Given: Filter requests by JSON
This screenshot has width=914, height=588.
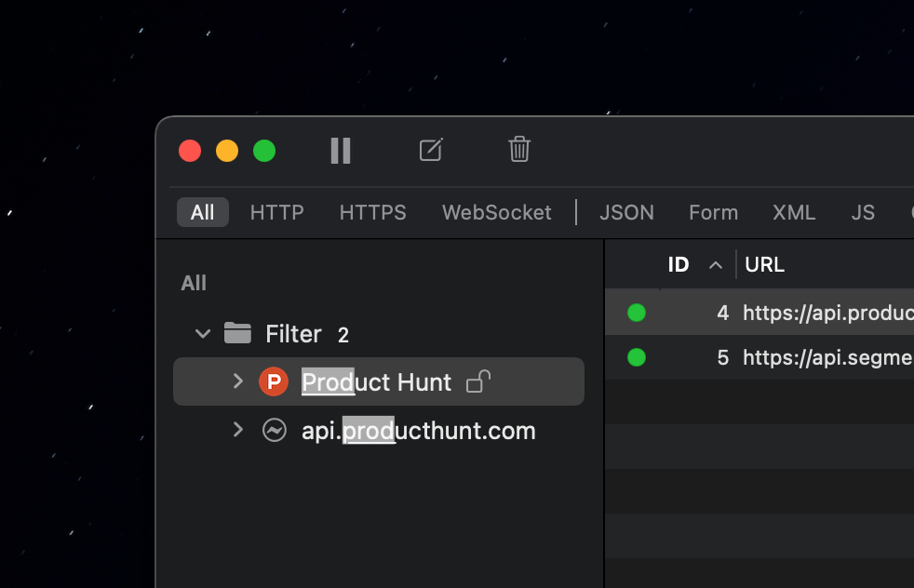Looking at the screenshot, I should (x=626, y=212).
